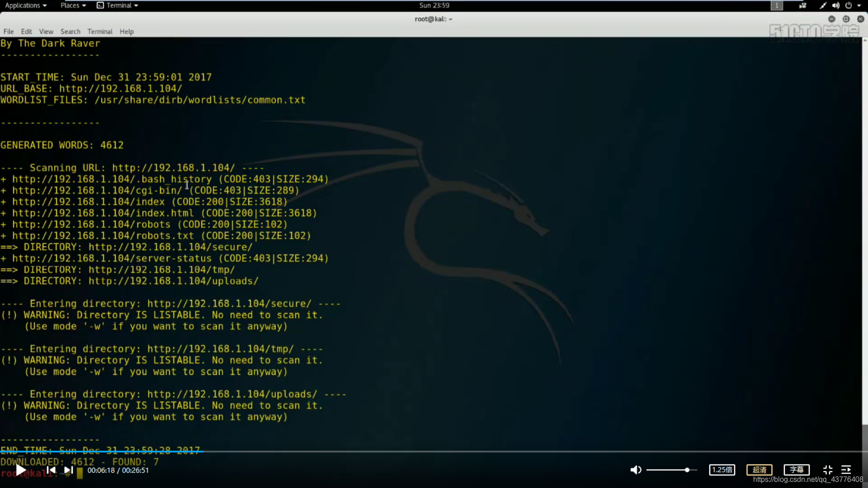Open the Search menu

coord(71,32)
